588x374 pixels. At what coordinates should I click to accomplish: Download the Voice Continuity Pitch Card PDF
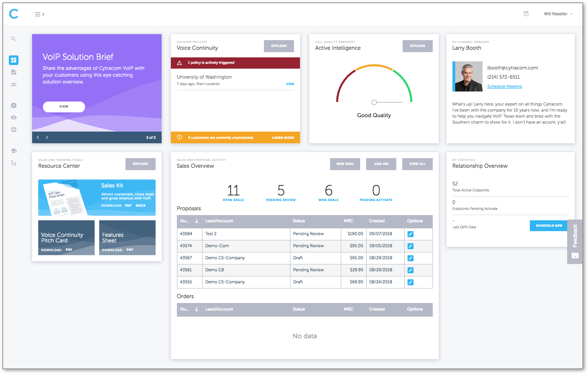pyautogui.click(x=69, y=250)
